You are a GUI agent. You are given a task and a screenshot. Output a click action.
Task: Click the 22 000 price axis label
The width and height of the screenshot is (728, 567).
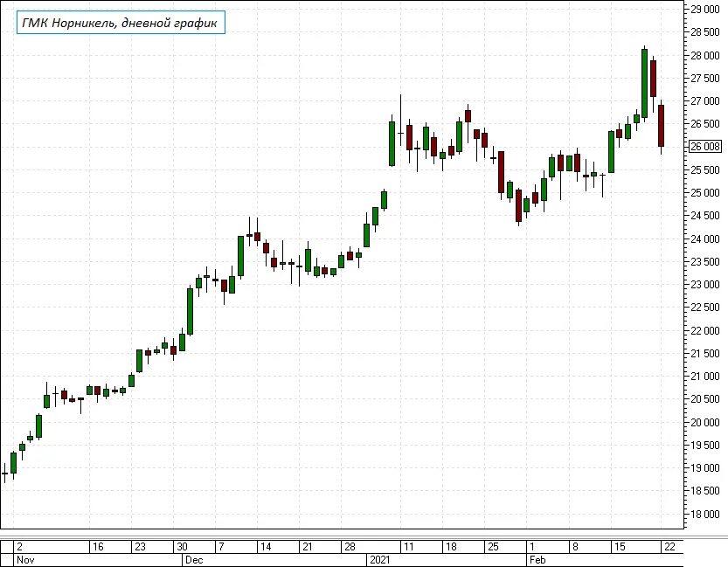click(705, 330)
